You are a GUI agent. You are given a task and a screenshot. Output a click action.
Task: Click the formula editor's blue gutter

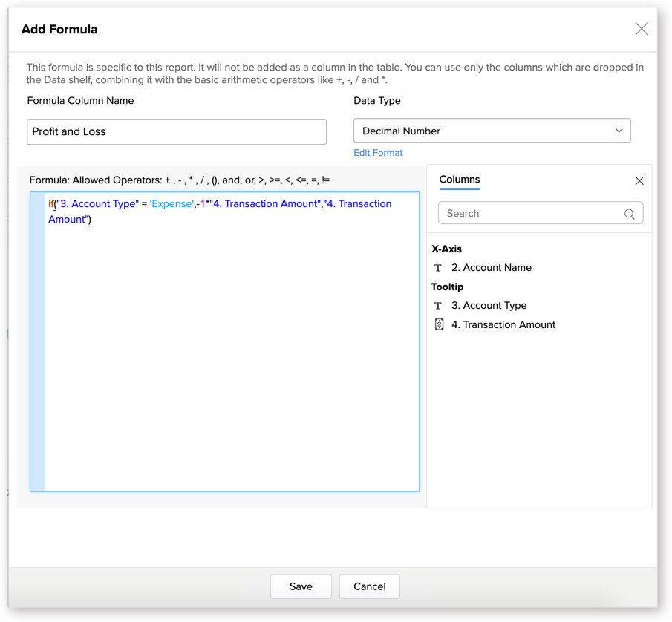38,341
